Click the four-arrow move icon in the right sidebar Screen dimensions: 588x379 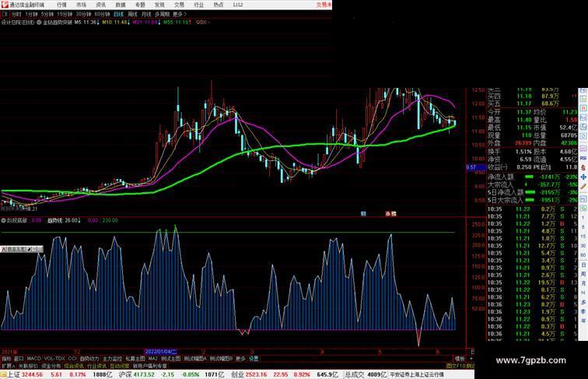[583, 177]
